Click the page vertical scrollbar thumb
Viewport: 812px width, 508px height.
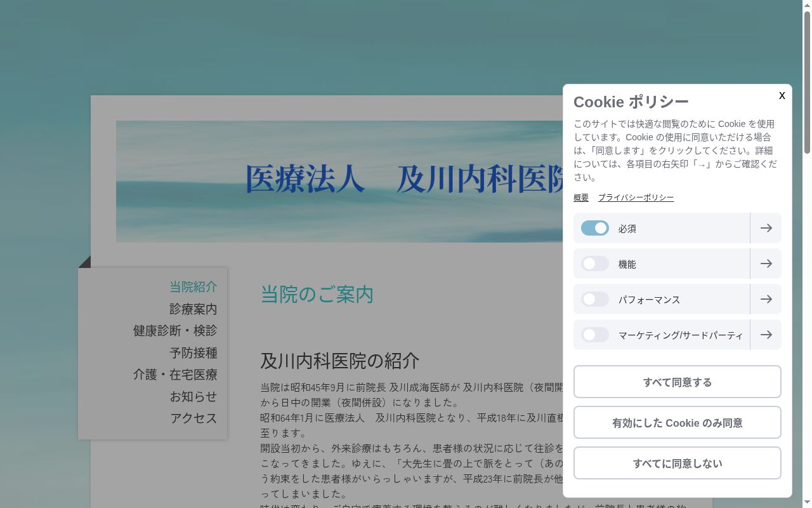click(807, 83)
